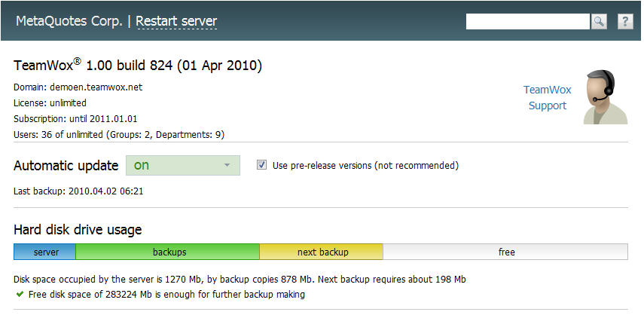Screen dimensions: 644x315
Task: Click the green checkmark beside free disk space
Action: [x=20, y=294]
